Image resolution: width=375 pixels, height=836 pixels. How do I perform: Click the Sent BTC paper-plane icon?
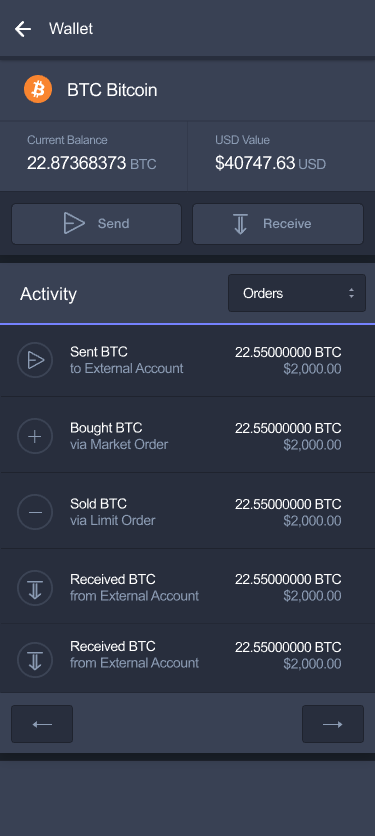[35, 360]
